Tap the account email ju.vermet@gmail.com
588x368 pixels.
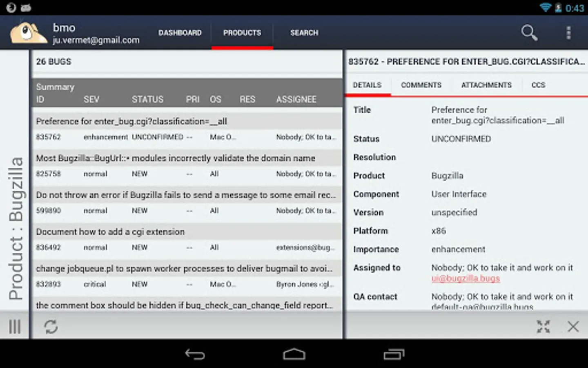click(x=96, y=40)
